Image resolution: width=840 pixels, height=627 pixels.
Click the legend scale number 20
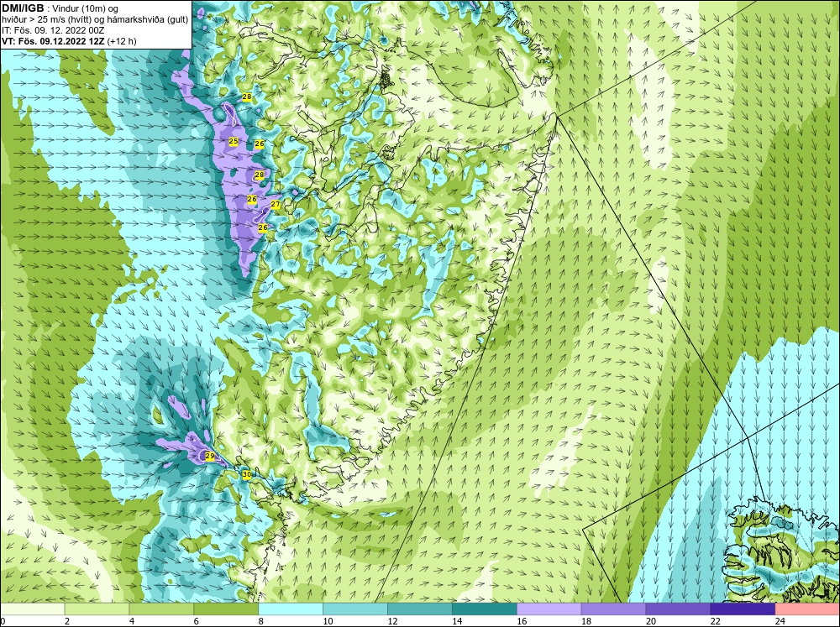point(651,621)
